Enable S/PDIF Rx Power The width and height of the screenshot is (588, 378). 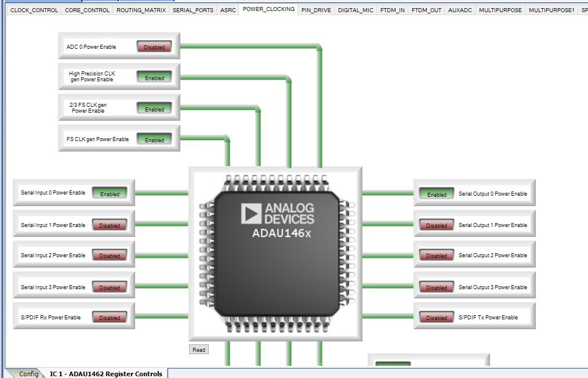point(110,317)
